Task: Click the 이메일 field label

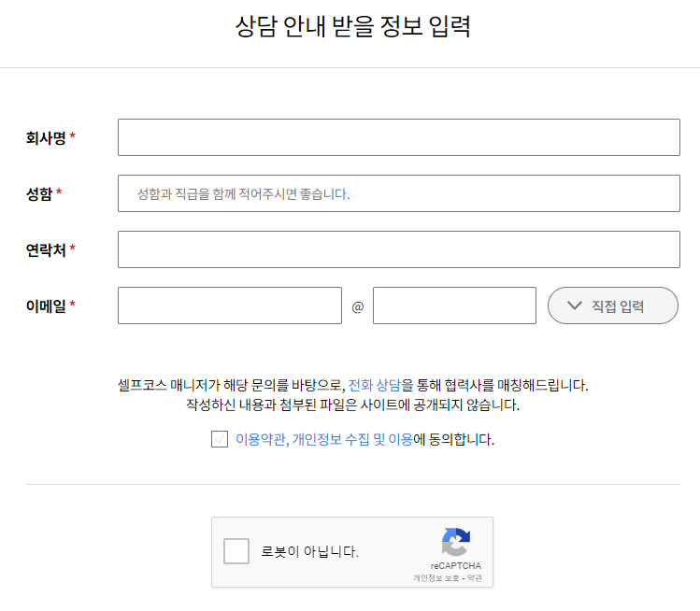Action: [46, 305]
